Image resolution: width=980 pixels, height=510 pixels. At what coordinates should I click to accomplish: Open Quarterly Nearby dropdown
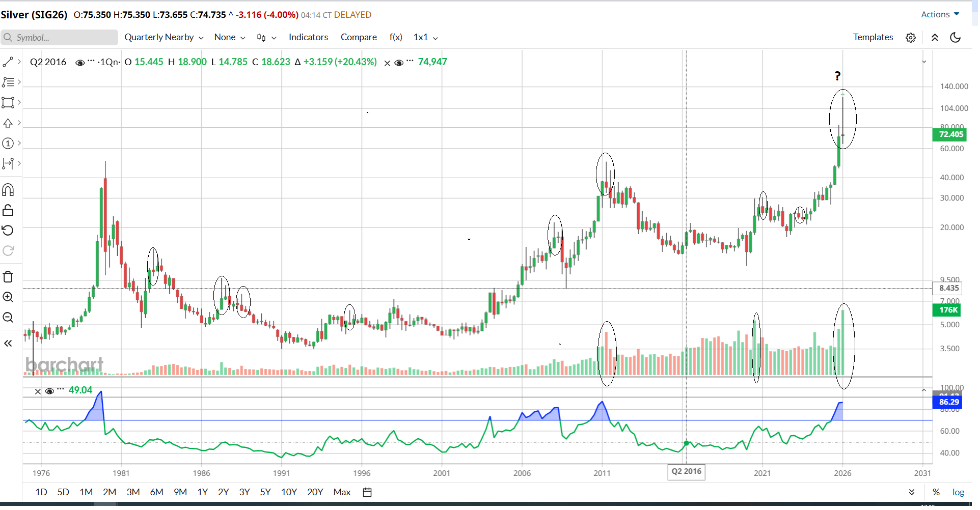[x=164, y=38]
